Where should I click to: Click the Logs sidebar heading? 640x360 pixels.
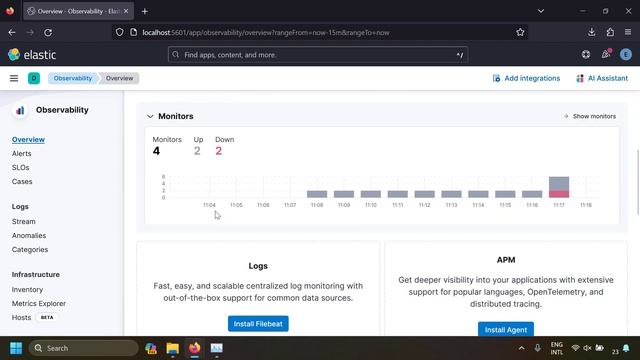click(x=20, y=207)
